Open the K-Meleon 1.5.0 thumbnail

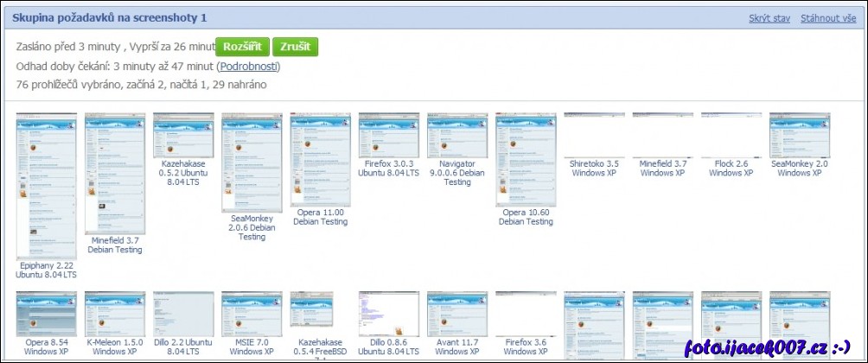(114, 314)
